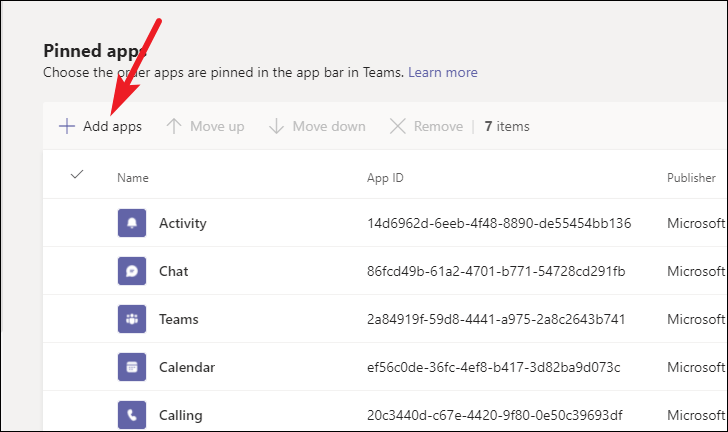Click the Calling phone app icon
Image resolution: width=728 pixels, height=432 pixels.
tap(132, 415)
